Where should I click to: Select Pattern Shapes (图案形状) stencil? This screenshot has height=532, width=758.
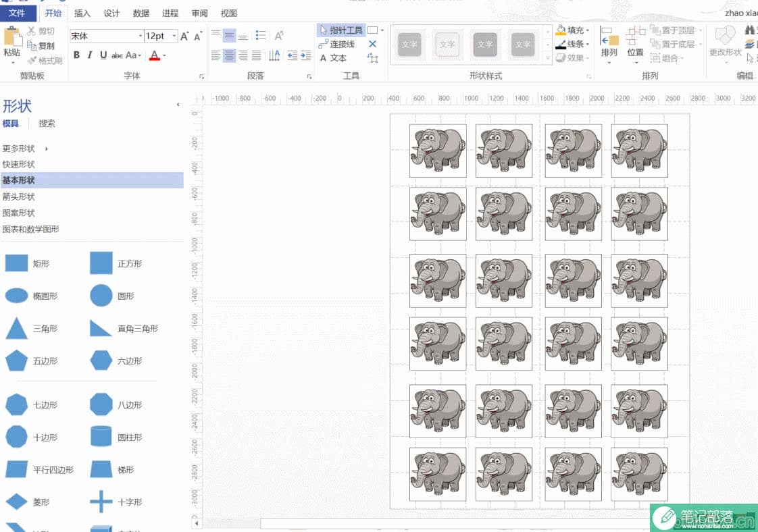pyautogui.click(x=18, y=213)
